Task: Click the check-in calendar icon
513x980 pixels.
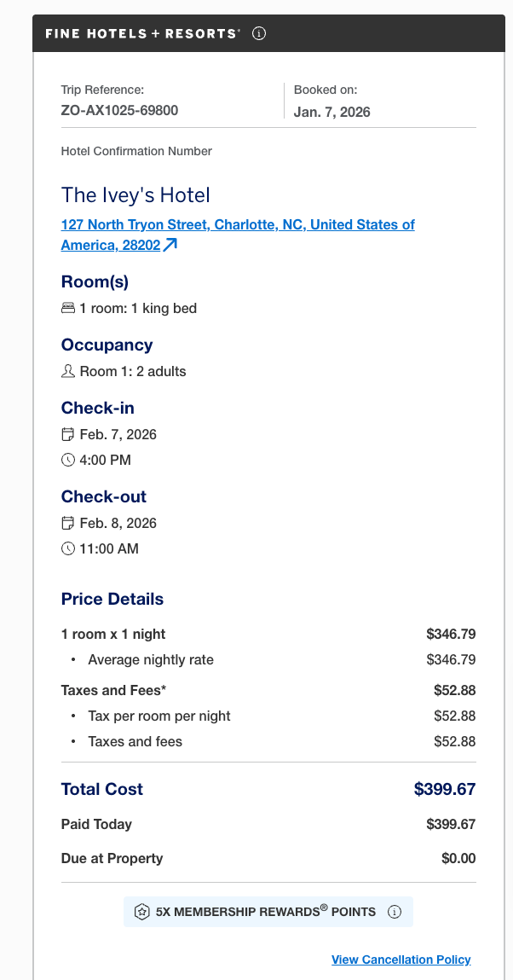Action: coord(68,435)
